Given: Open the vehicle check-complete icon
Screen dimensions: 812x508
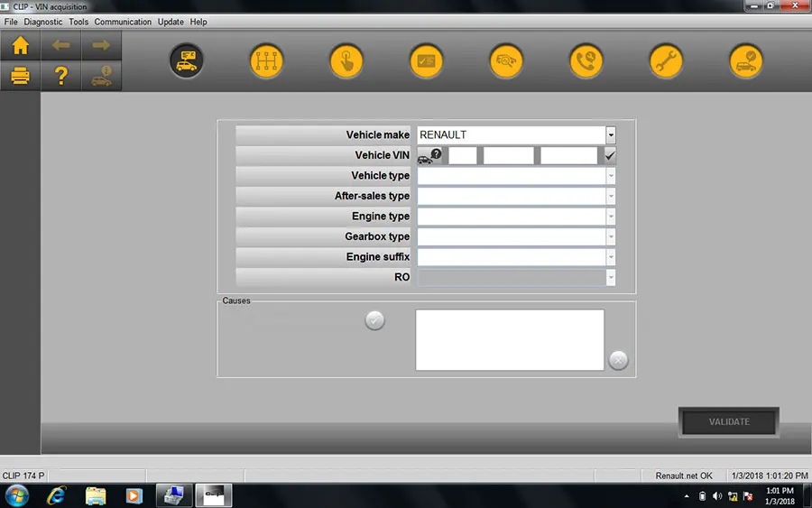Looking at the screenshot, I should [746, 61].
